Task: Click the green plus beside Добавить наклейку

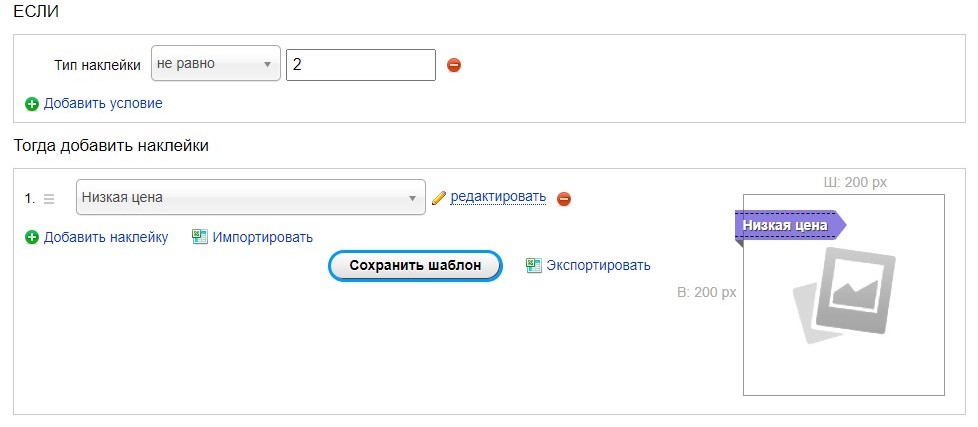Action: point(32,237)
